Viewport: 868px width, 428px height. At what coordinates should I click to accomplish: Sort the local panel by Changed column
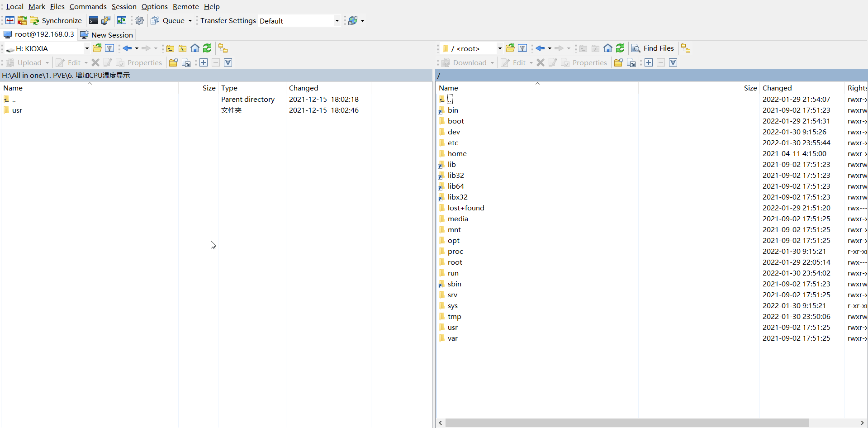[x=328, y=88]
